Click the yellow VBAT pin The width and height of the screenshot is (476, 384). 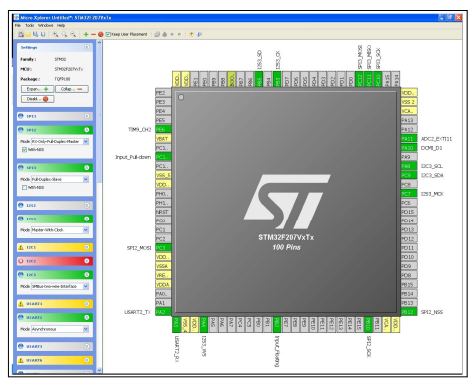point(163,138)
